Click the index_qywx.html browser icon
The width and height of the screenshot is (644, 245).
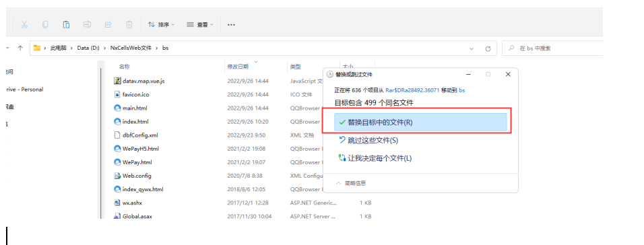117,189
